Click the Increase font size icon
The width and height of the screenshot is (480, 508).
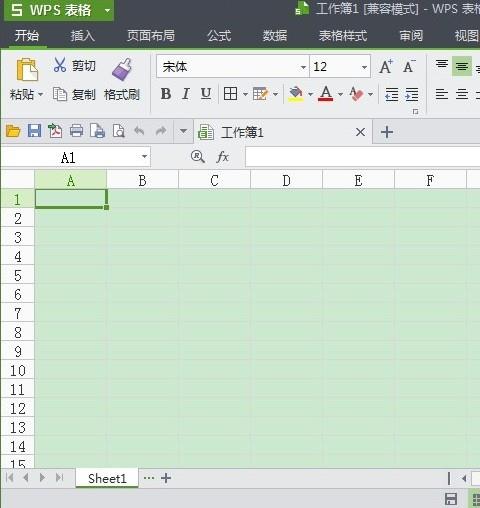(x=386, y=66)
